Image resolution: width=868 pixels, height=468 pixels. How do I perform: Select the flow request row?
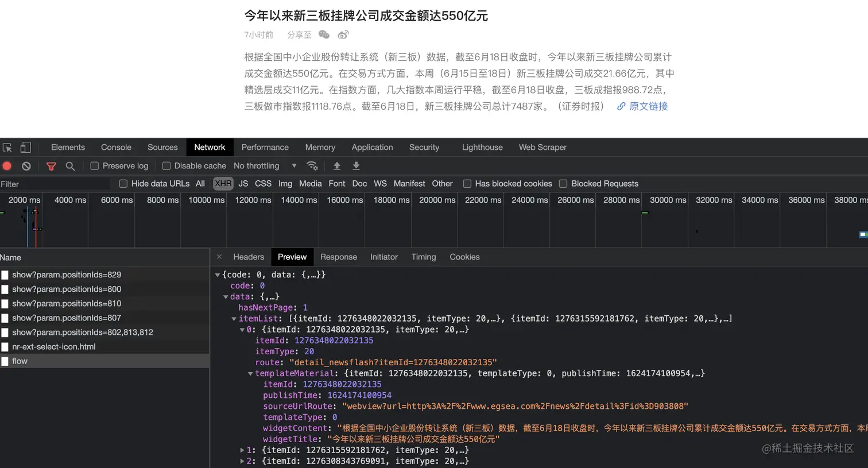[x=104, y=361]
